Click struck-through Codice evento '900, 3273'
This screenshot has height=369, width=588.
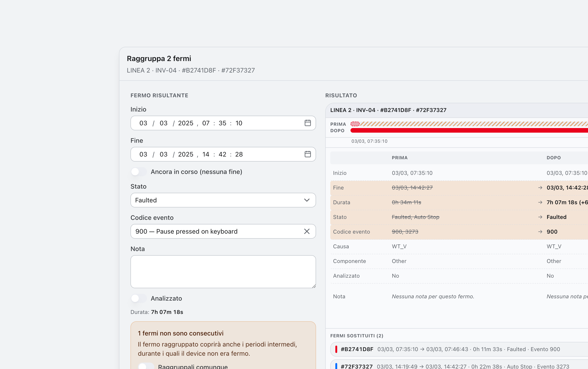(405, 232)
